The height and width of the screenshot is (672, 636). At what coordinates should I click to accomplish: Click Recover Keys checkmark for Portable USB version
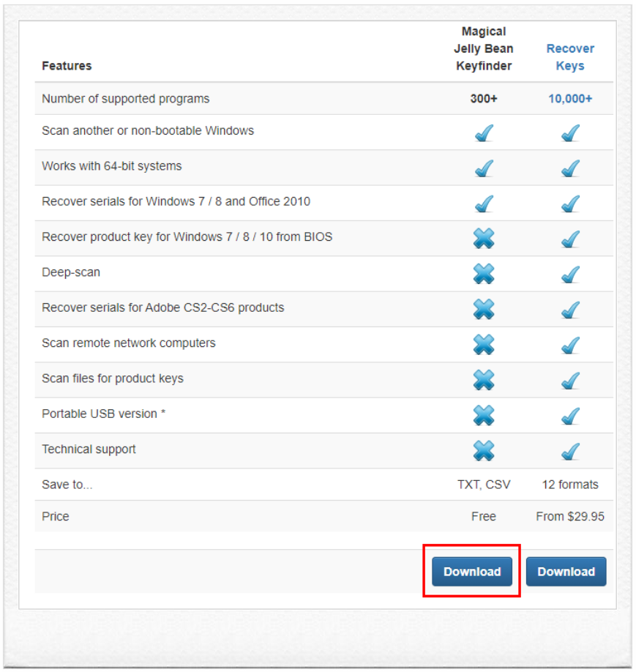point(570,416)
